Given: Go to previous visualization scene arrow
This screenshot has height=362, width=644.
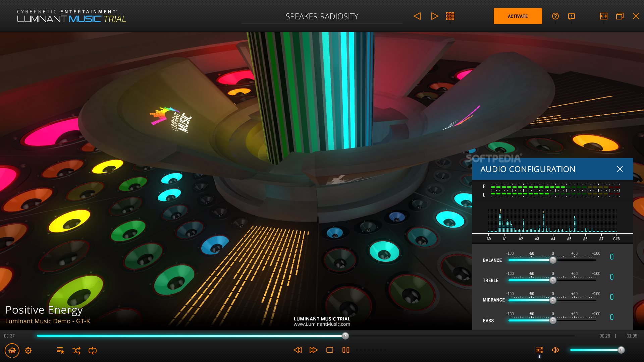Looking at the screenshot, I should click(x=417, y=16).
